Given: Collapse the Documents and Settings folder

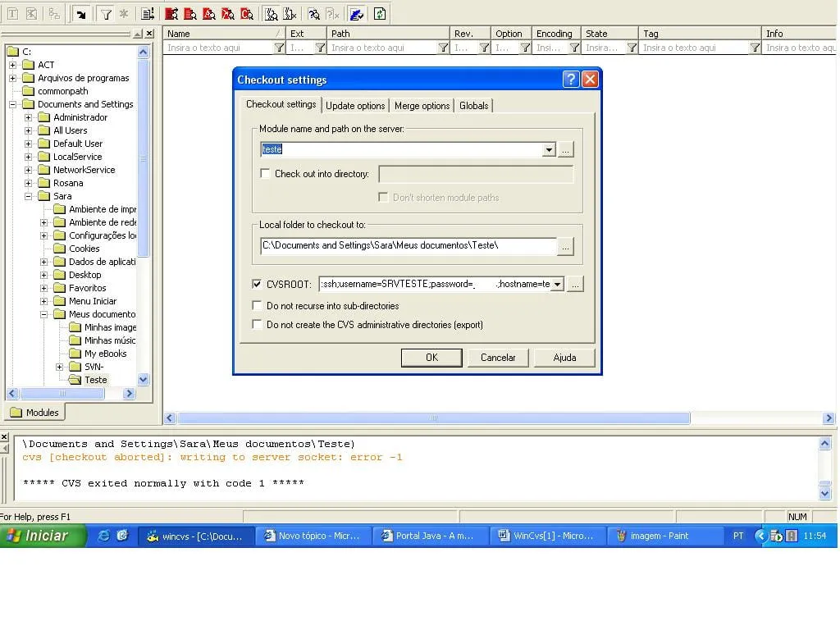Looking at the screenshot, I should click(13, 104).
